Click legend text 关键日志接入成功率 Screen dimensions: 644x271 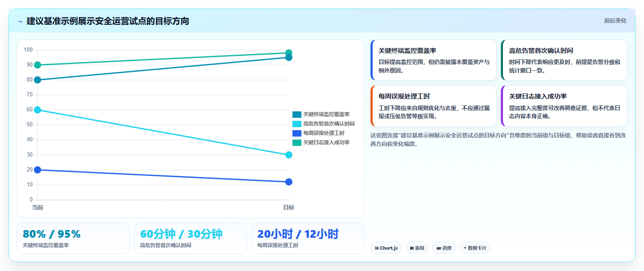[x=326, y=143]
